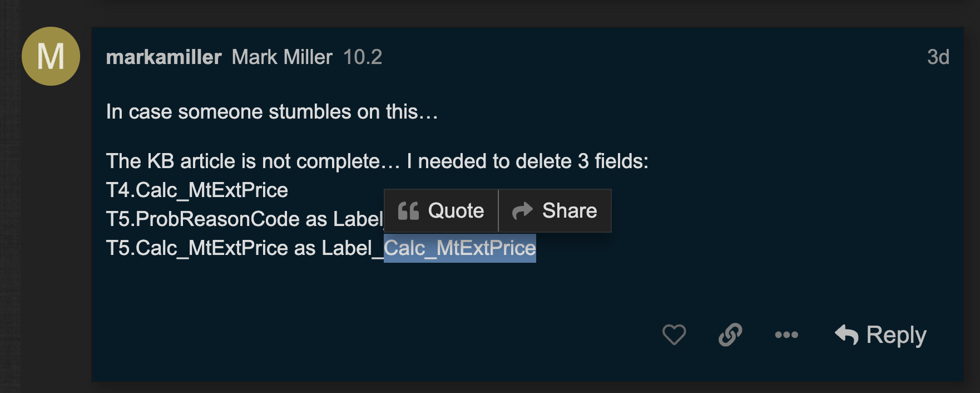Click the Mark Miller full name
This screenshot has height=393, width=980.
pyautogui.click(x=282, y=57)
